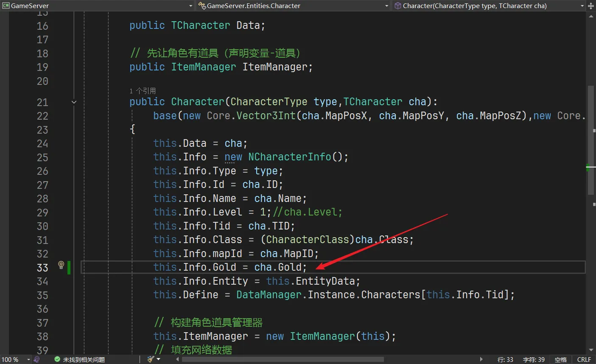Click the line 33 position indicator in status bar
This screenshot has width=596, height=364.
pos(505,359)
